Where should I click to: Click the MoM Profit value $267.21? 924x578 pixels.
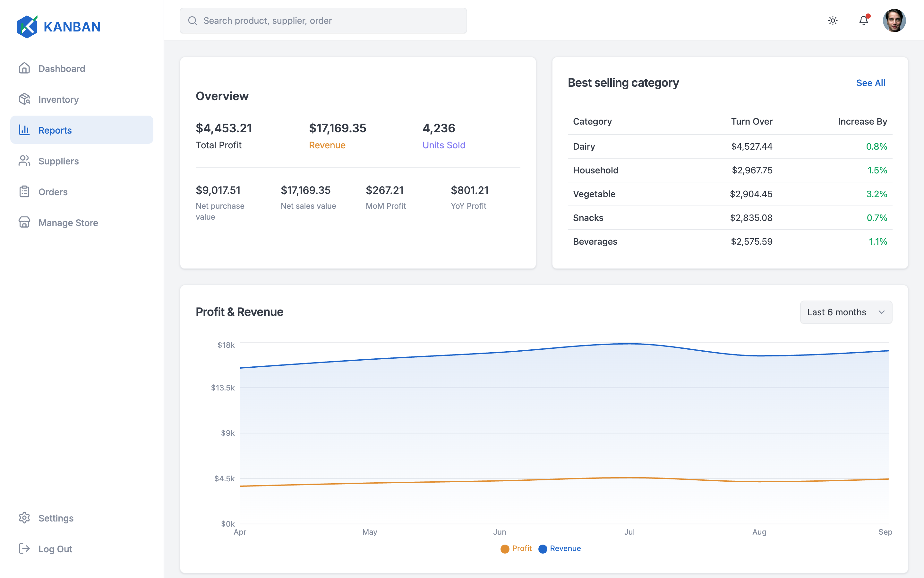click(384, 190)
